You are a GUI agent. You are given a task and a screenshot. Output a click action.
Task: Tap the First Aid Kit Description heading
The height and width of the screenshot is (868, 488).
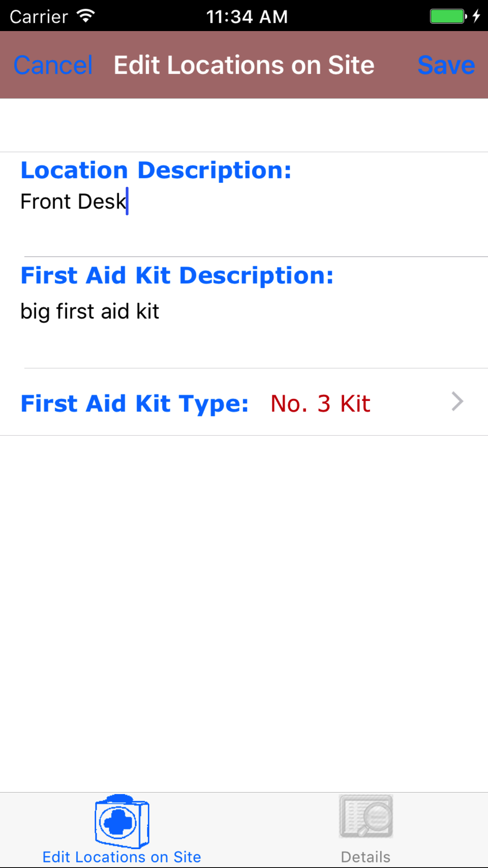pyautogui.click(x=177, y=275)
